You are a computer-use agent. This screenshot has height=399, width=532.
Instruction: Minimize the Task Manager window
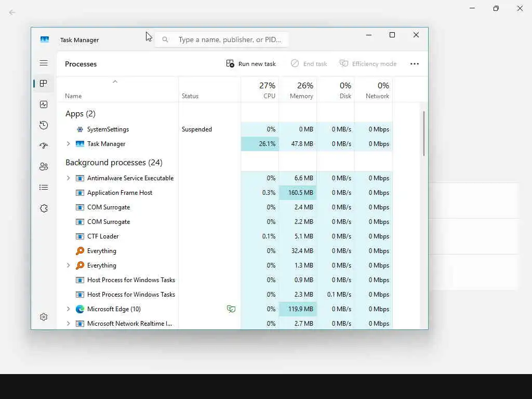pyautogui.click(x=369, y=35)
